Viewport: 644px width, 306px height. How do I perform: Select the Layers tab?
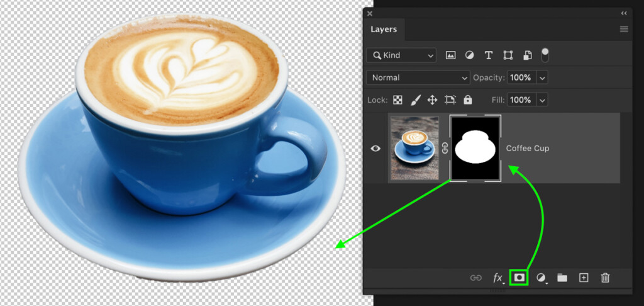[x=384, y=30]
